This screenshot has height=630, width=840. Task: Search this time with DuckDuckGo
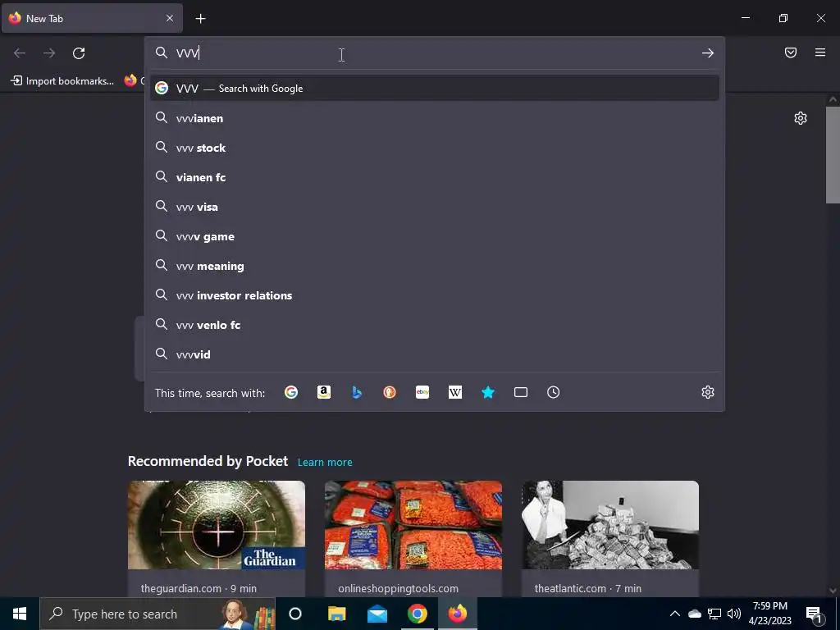click(390, 392)
